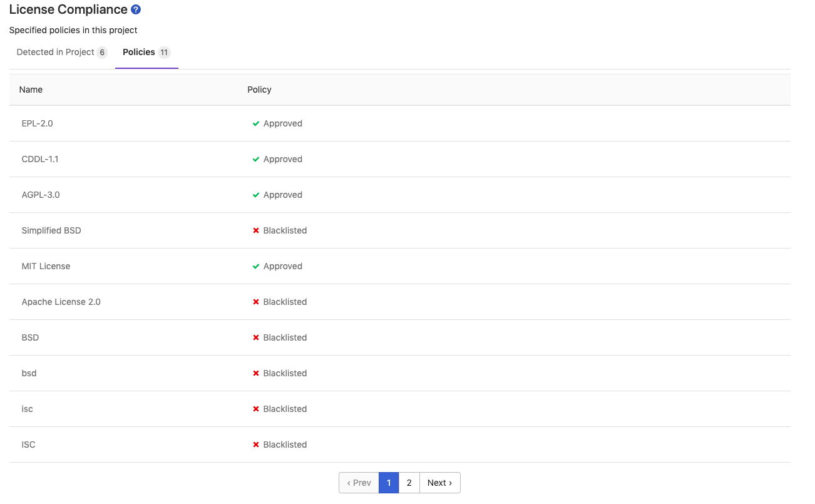Click the Name column header
815x504 pixels.
click(x=31, y=90)
